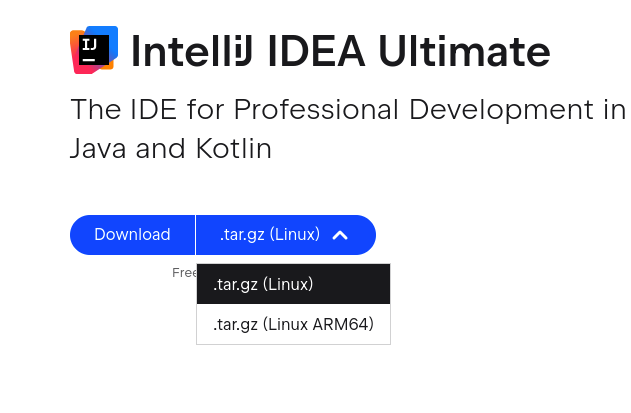Click the word Ultimate in the heading
The image size is (631, 413).
tap(464, 51)
